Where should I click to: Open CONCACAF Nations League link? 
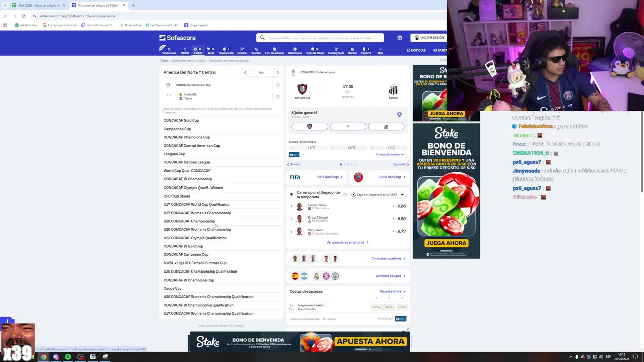[x=187, y=162]
